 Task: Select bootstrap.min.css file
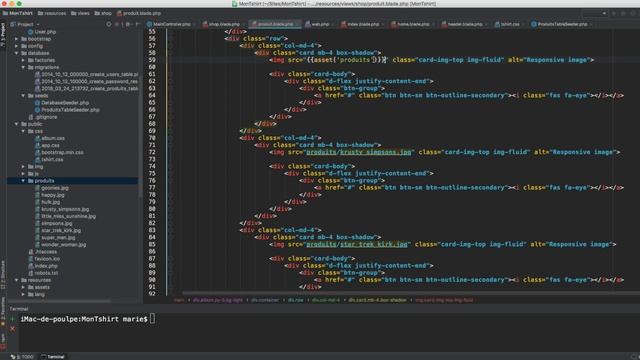(59, 152)
